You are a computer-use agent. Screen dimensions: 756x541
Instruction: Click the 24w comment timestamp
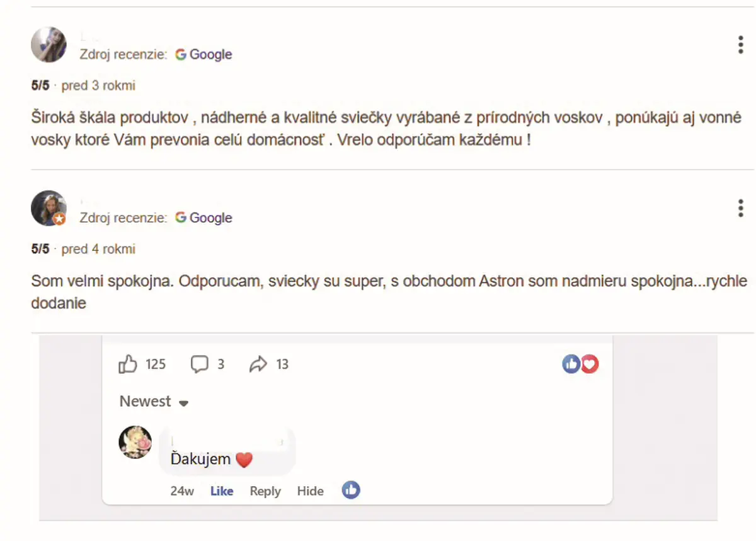click(x=182, y=491)
